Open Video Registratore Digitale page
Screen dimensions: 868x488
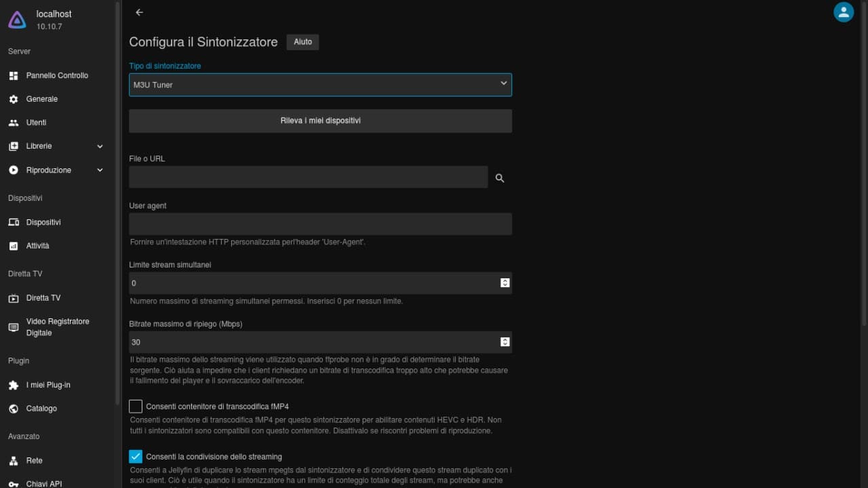[x=57, y=327]
